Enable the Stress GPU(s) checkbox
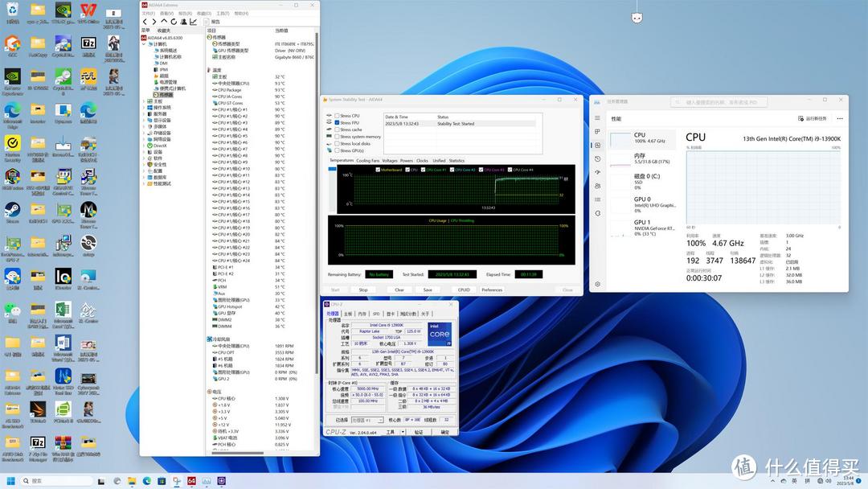The image size is (868, 489). pyautogui.click(x=337, y=150)
